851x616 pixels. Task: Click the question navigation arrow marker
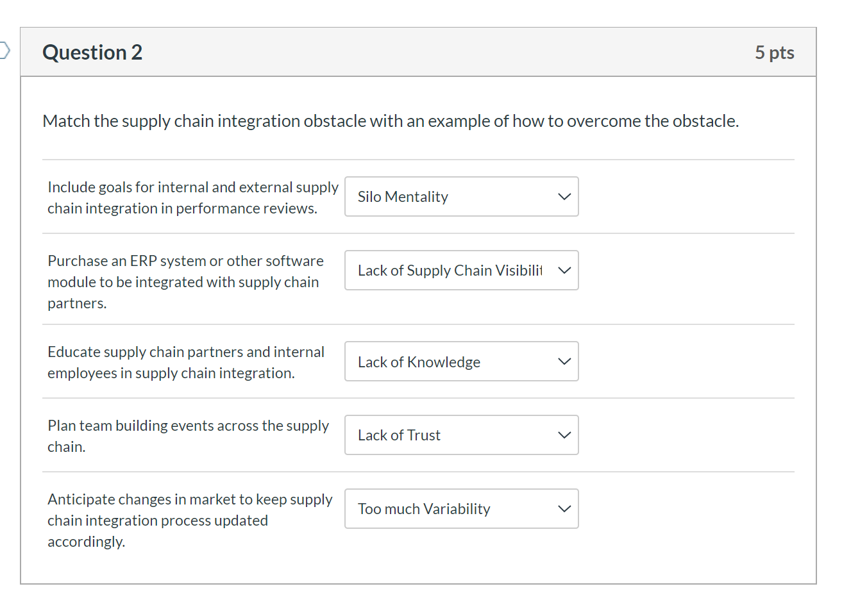4,49
